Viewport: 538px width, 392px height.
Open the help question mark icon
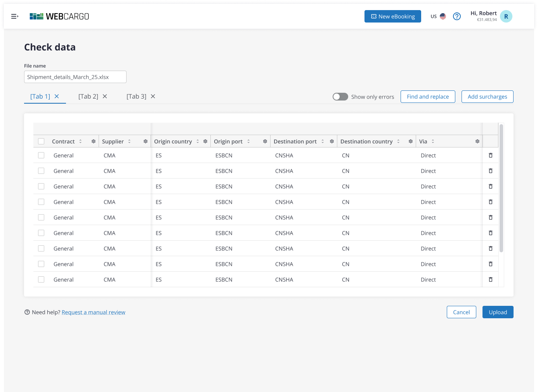point(457,16)
